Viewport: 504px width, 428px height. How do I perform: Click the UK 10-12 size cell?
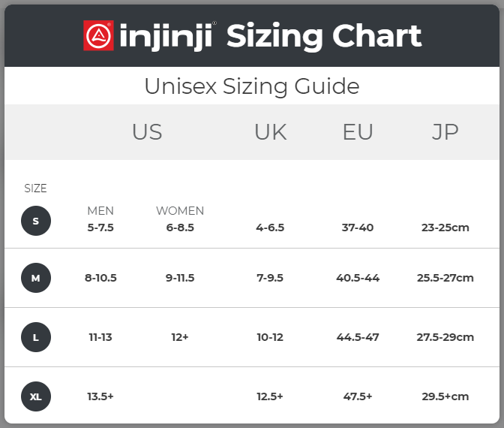coord(270,337)
